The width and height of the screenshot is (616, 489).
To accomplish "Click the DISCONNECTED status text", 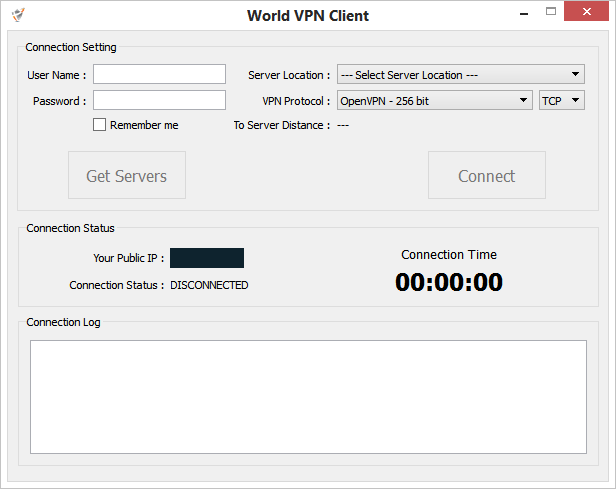I will click(209, 285).
